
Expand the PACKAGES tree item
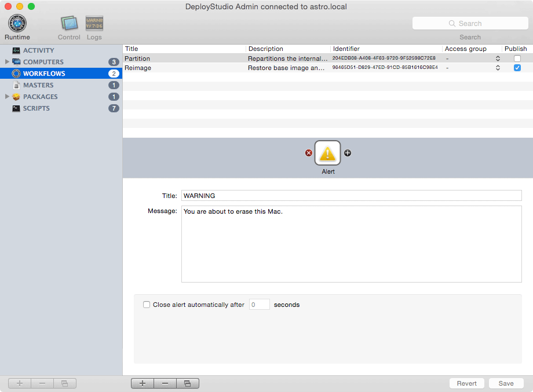[7, 97]
